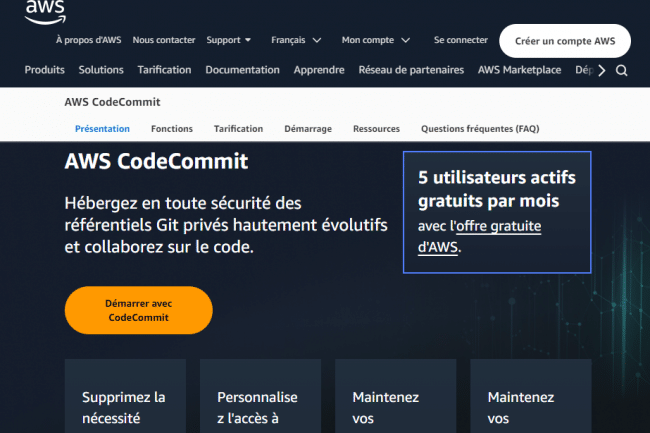Screen dimensions: 650x433
Task: Click the AWS logo
Action: (x=45, y=12)
